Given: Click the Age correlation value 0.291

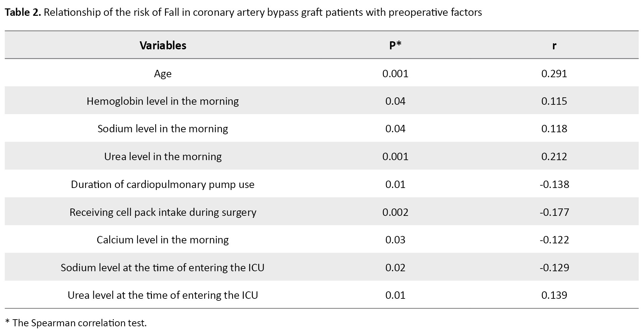Looking at the screenshot, I should click(x=554, y=74).
